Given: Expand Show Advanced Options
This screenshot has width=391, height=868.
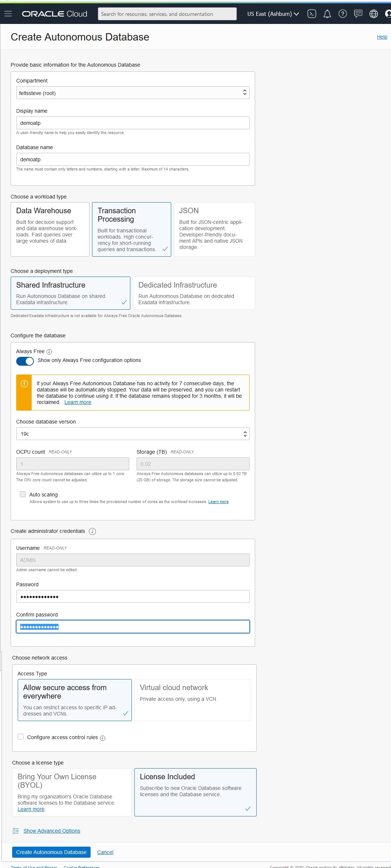Looking at the screenshot, I should click(52, 831).
